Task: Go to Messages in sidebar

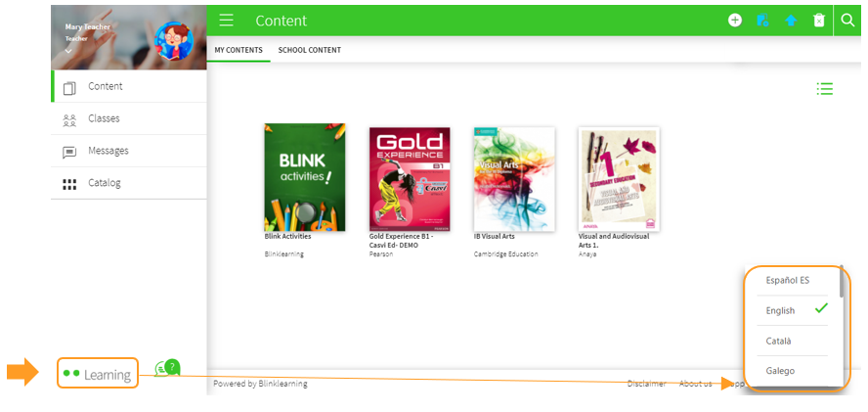Action: 108,151
